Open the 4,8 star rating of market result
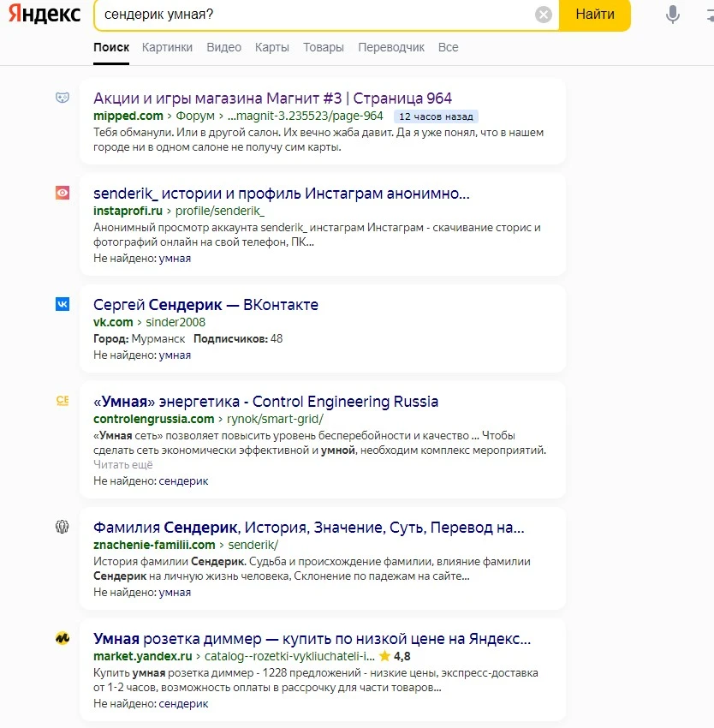714x728 pixels. tap(395, 656)
